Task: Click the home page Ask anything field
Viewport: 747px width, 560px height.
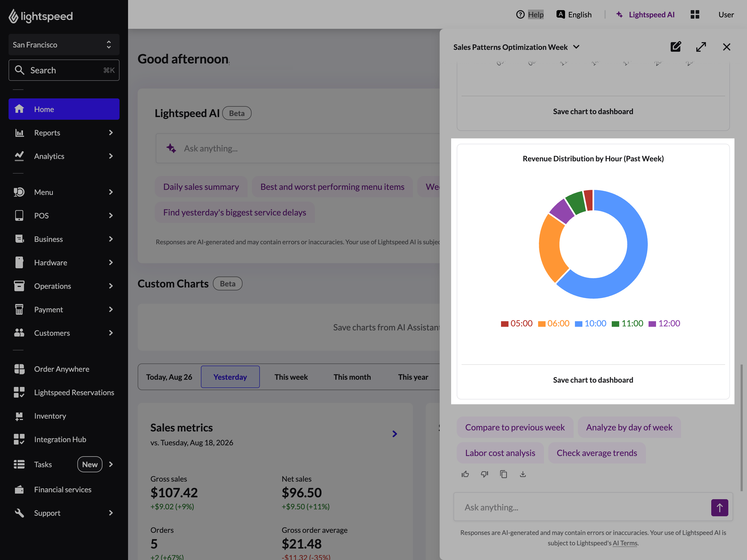Action: point(298,149)
